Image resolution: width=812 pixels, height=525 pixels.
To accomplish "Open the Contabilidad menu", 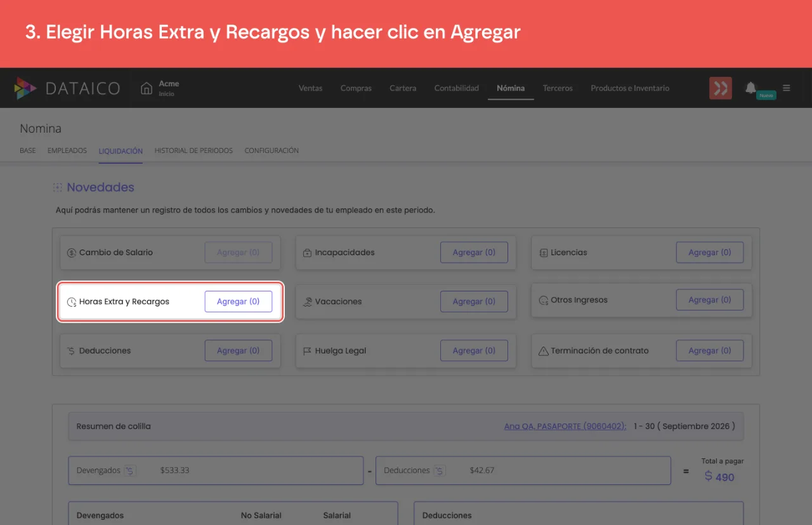I will pyautogui.click(x=457, y=88).
